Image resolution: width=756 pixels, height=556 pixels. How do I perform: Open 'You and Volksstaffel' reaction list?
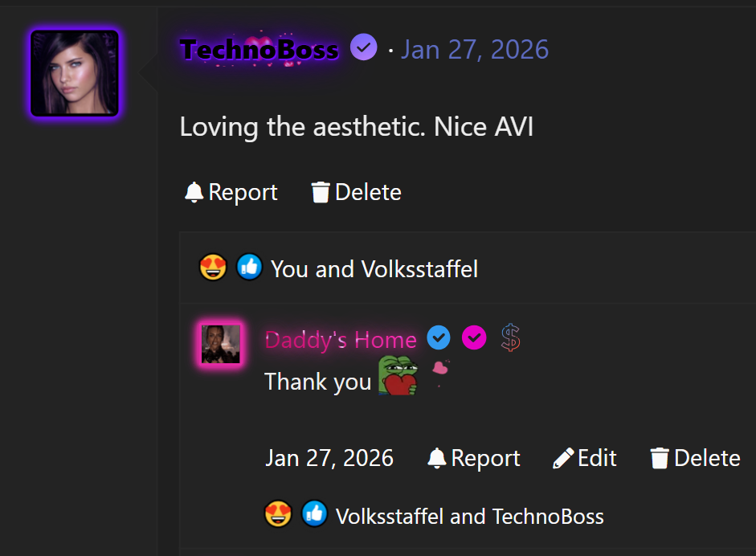[374, 268]
